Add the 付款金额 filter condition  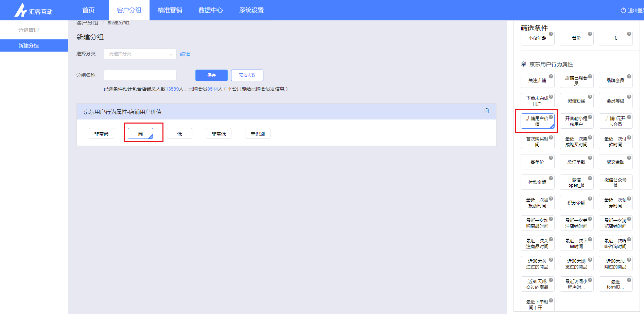tap(537, 182)
